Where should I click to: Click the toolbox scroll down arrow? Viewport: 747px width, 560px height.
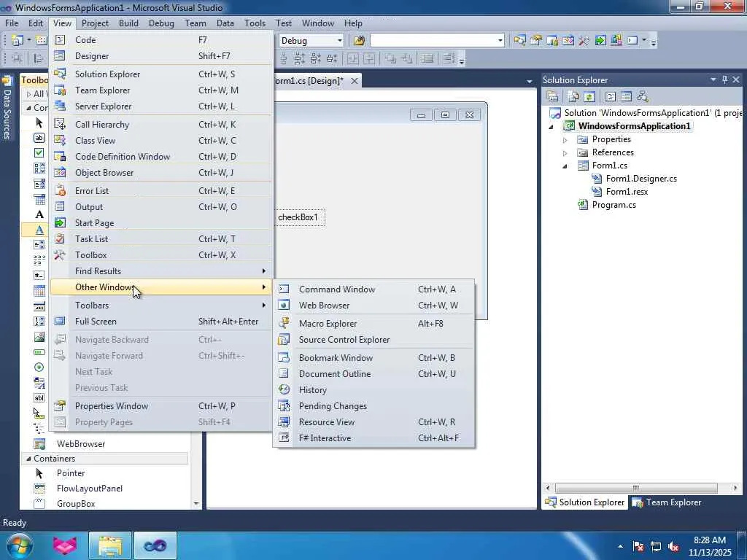[196, 503]
